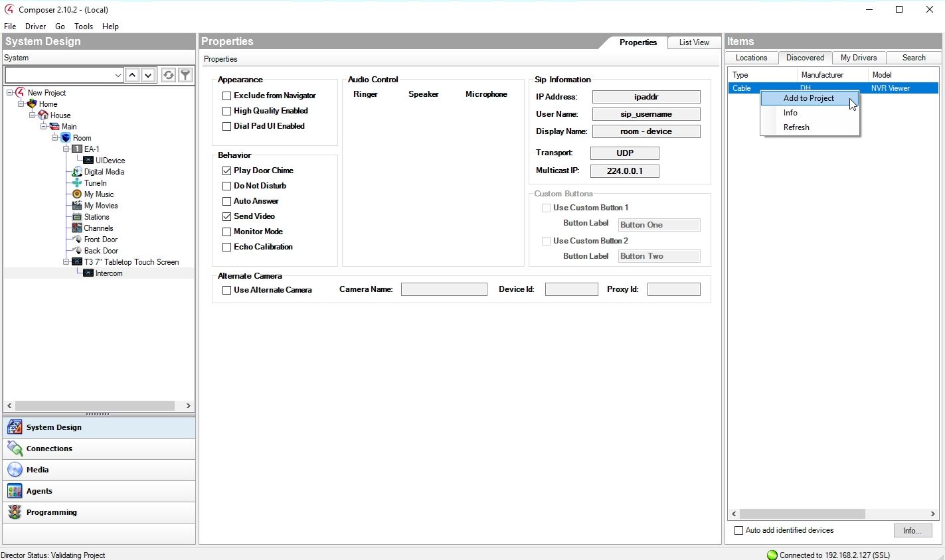Open the Media disc icon
The image size is (945, 560).
pos(15,470)
